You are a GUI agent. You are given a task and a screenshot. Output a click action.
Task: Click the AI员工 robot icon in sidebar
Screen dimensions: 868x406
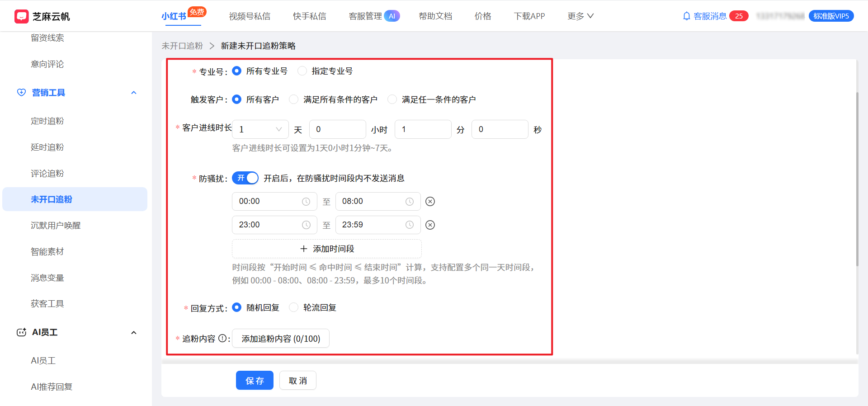(21, 332)
